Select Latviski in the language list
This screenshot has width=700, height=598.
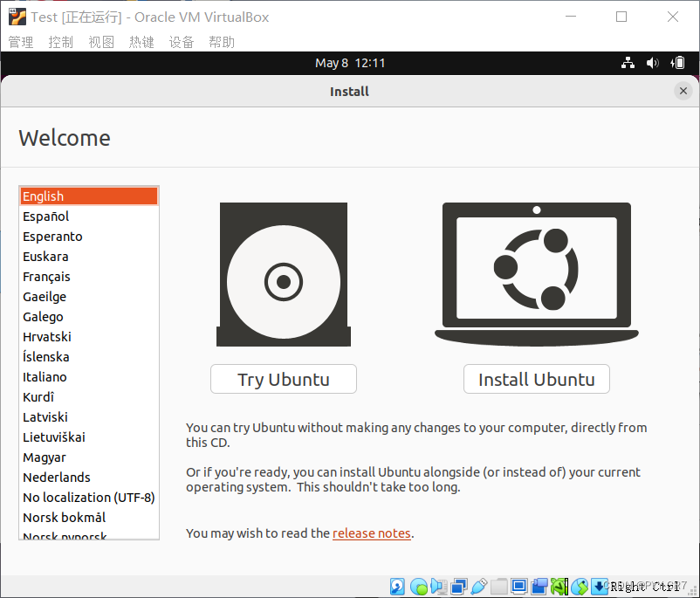point(89,417)
